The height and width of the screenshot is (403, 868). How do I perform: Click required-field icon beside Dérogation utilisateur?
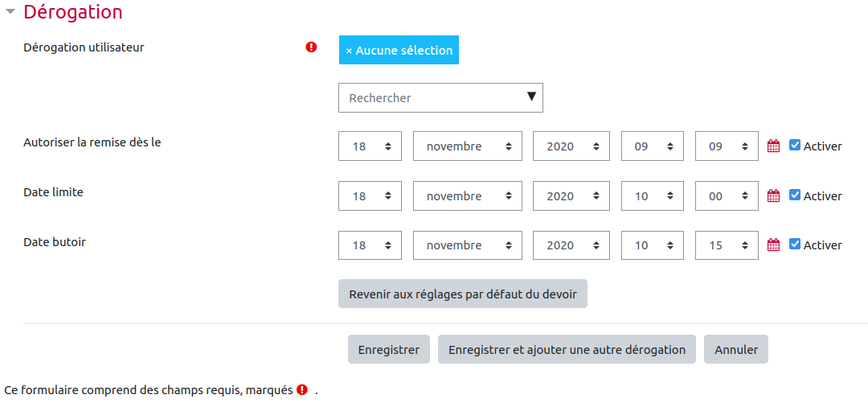[x=311, y=47]
